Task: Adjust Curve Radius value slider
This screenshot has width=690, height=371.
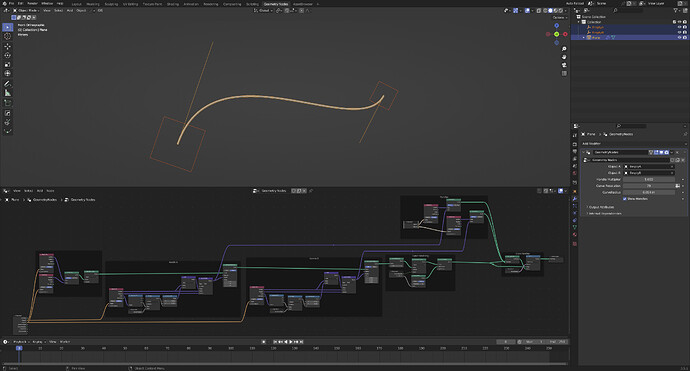Action: click(x=649, y=192)
